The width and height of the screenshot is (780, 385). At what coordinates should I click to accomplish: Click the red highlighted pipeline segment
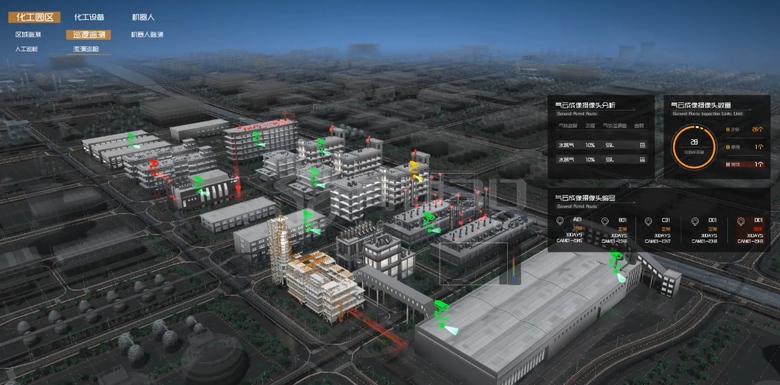(379, 328)
